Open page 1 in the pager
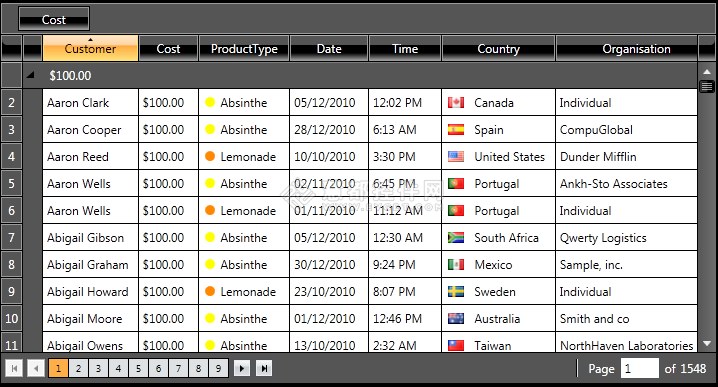The image size is (718, 387). pos(58,368)
